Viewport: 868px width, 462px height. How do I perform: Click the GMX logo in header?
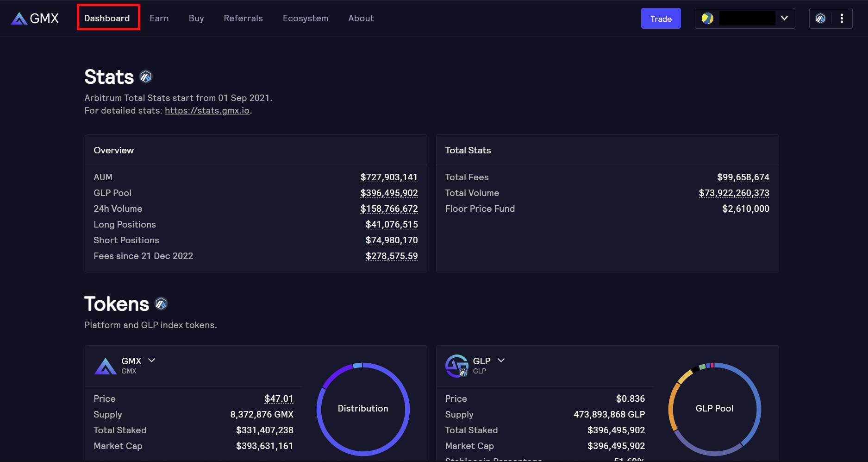[35, 19]
